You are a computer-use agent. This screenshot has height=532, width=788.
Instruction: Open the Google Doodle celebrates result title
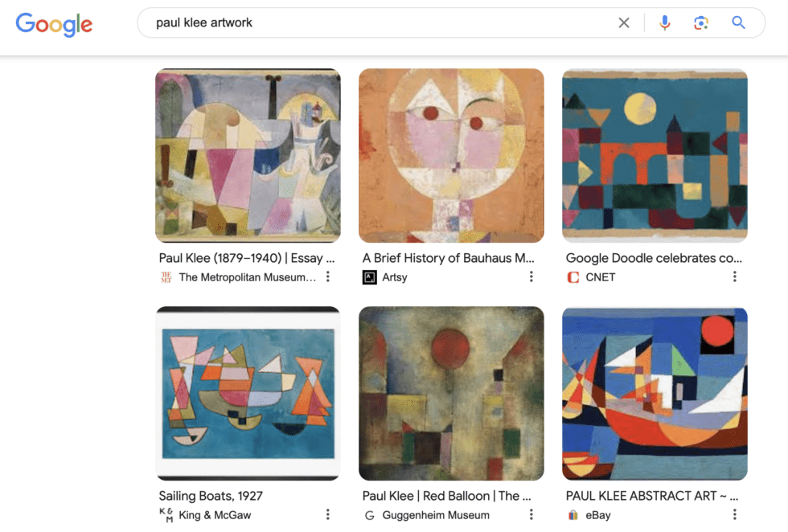[655, 258]
